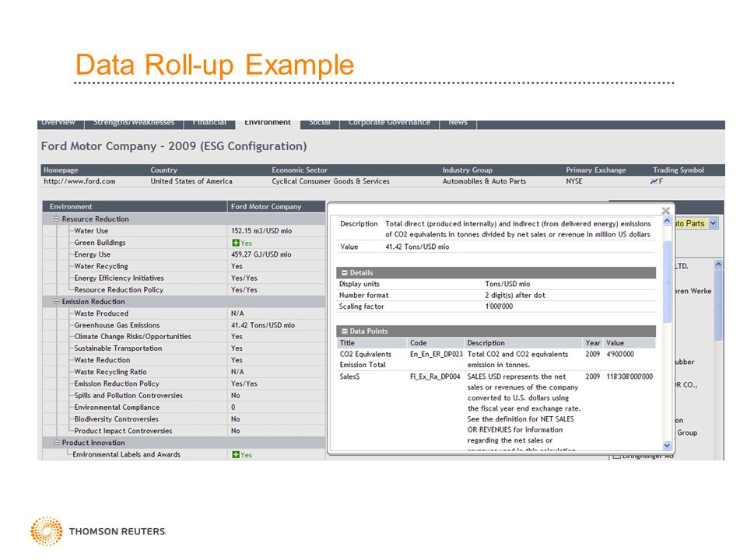Click the 152.15 m3/USD mio value

point(261,231)
